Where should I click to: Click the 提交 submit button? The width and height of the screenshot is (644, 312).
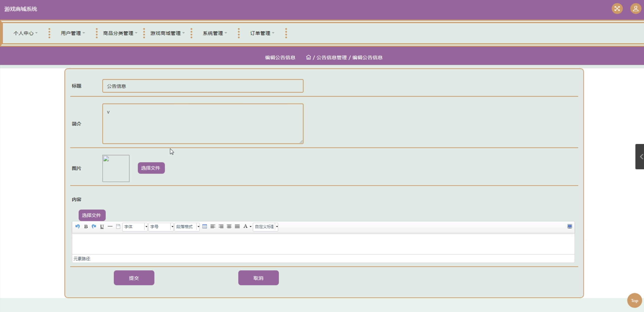coord(134,278)
